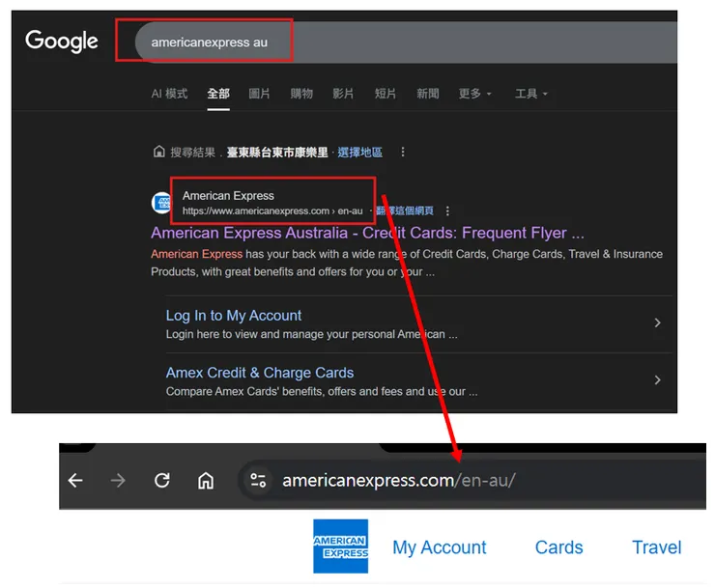Expand the Log In to My Account chevron
This screenshot has height=588, width=715.
click(657, 322)
